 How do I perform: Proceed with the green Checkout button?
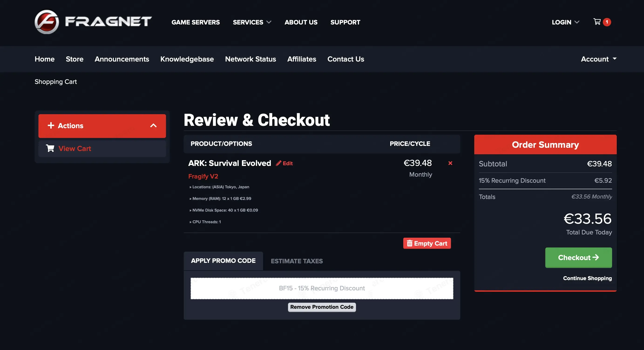[x=578, y=257]
